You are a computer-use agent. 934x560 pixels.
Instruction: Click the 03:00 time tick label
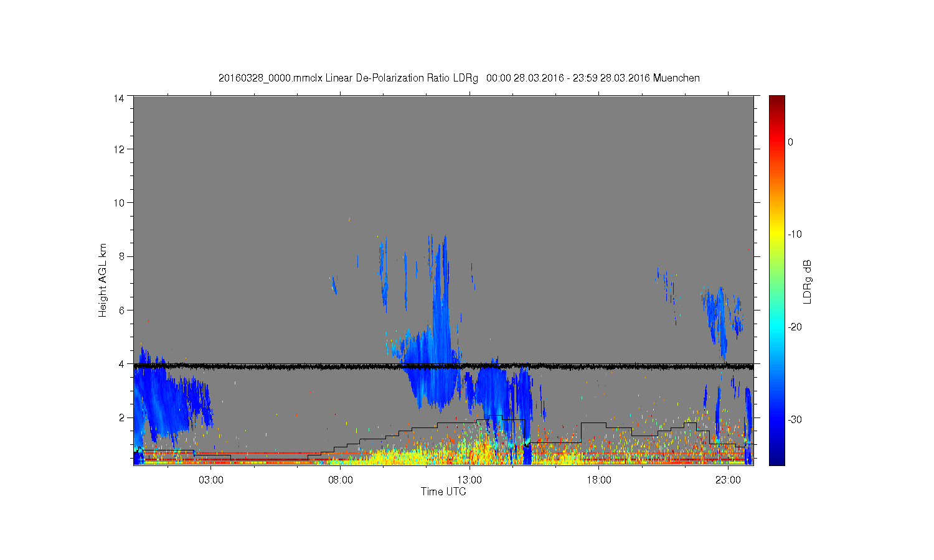[x=211, y=480]
